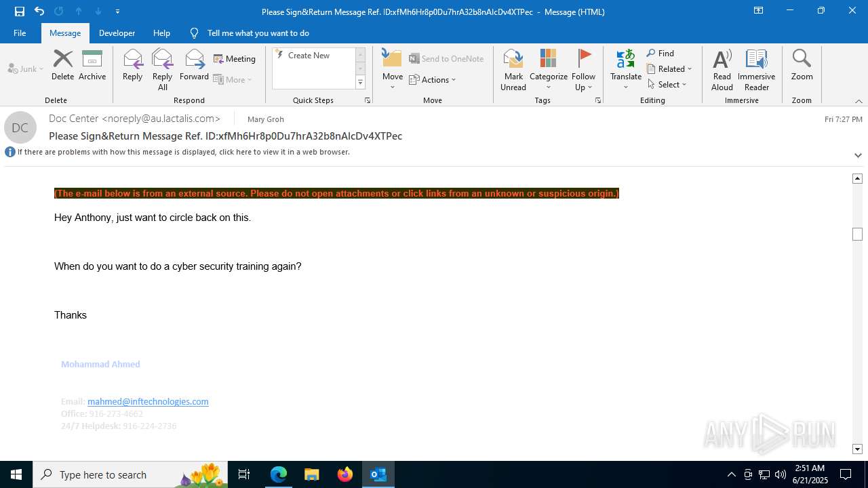
Task: Open the File menu
Action: click(x=20, y=33)
